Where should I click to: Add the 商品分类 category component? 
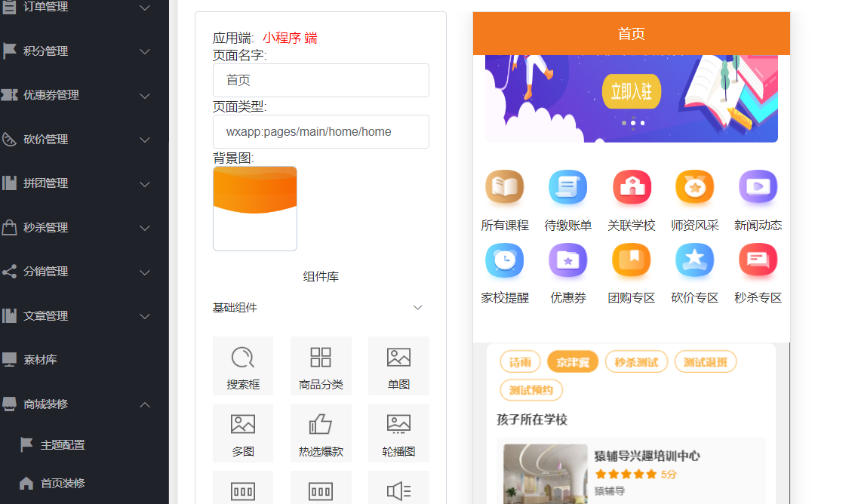pos(321,365)
